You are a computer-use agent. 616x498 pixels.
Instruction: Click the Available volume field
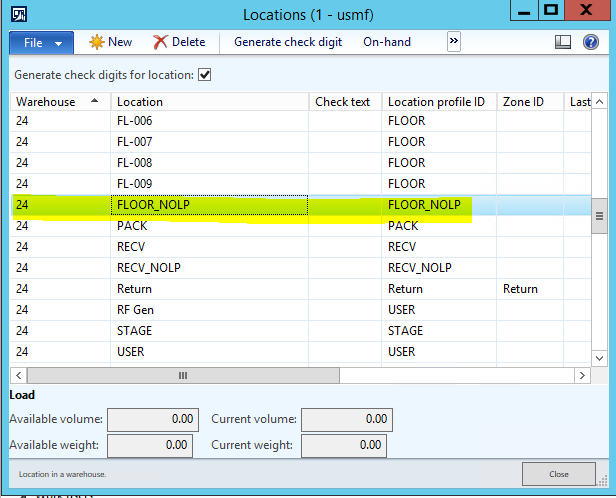point(153,419)
